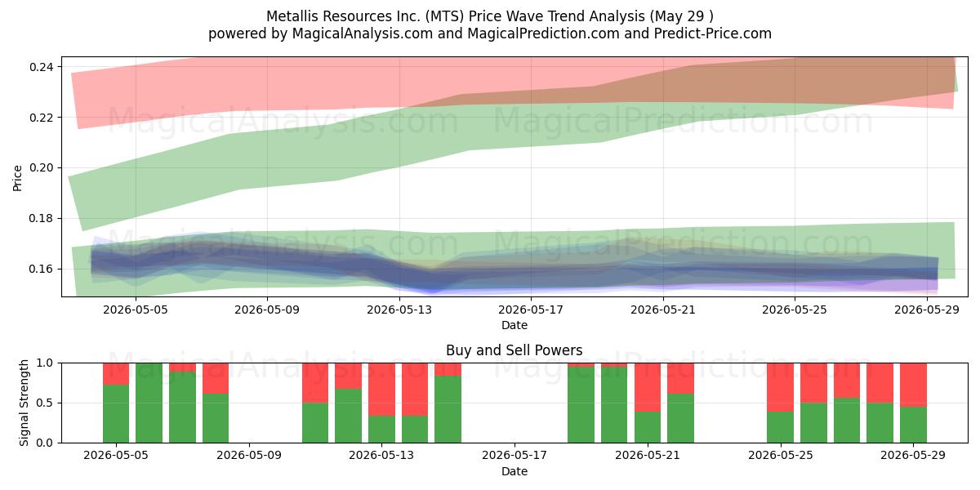The image size is (980, 490).
Task: Click the 0.18 price tick label
Action: (42, 219)
